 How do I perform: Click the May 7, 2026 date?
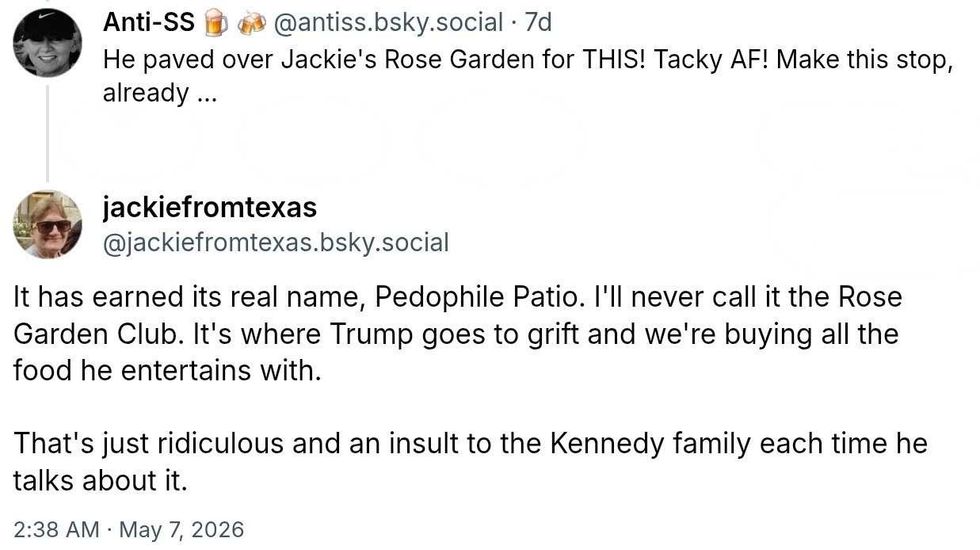181,529
